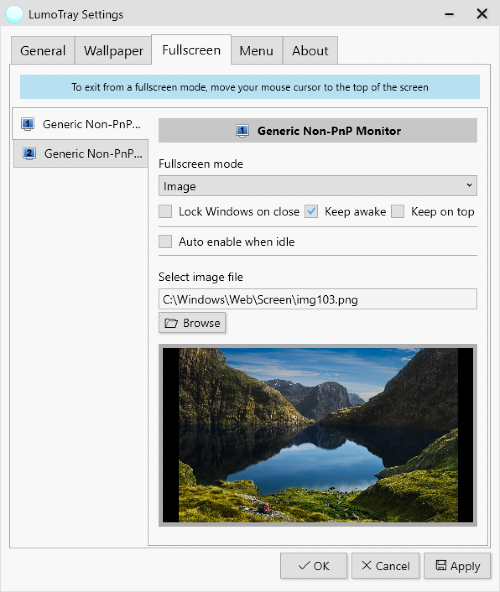
Task: Switch to the Wallpaper tab
Action: point(113,51)
